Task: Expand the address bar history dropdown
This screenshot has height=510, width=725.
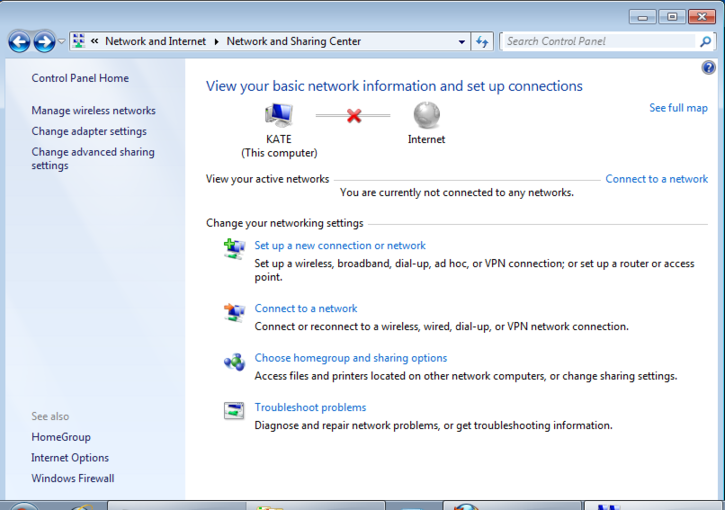Action: point(461,42)
